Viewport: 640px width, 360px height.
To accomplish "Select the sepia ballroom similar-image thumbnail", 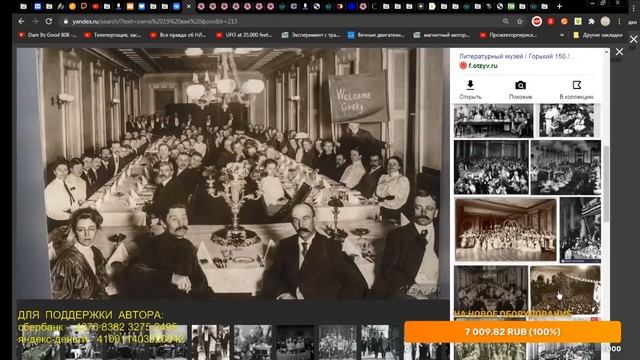I will (x=505, y=230).
